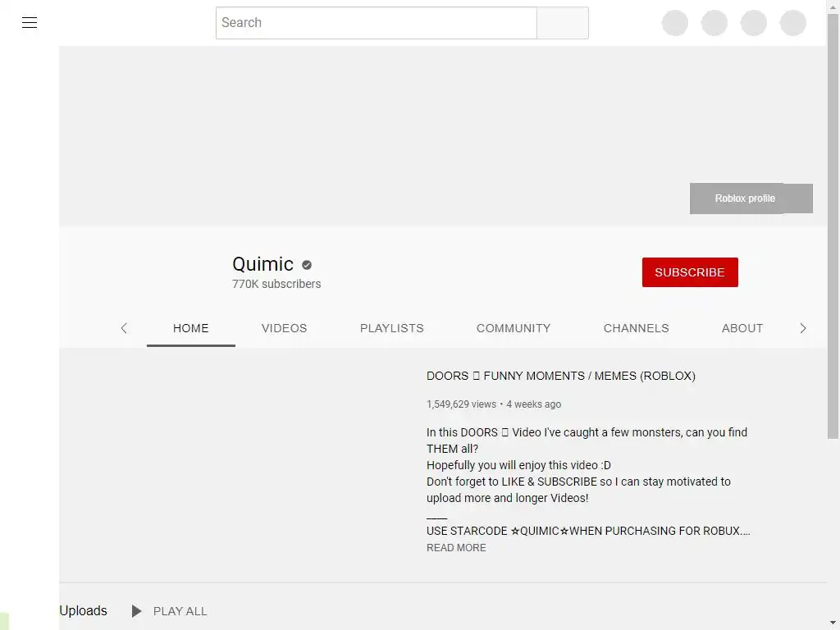Click the 1,549,629 views text

(x=461, y=404)
